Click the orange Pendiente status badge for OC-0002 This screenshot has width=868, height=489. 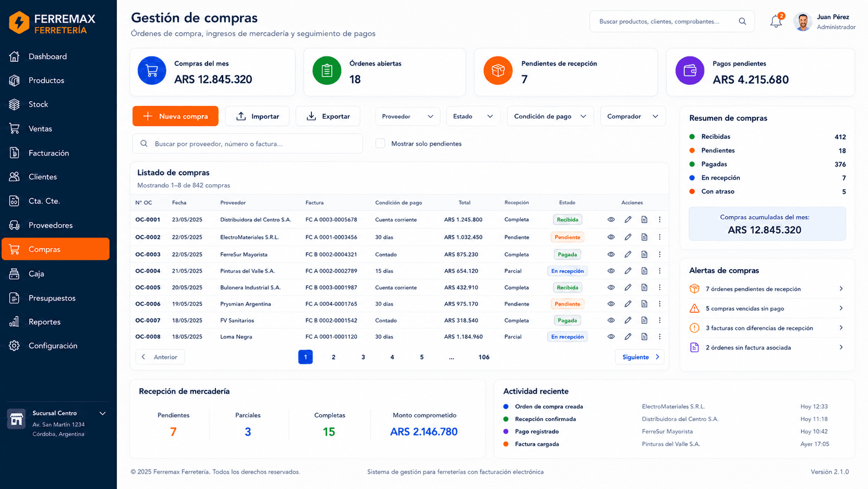[567, 237]
